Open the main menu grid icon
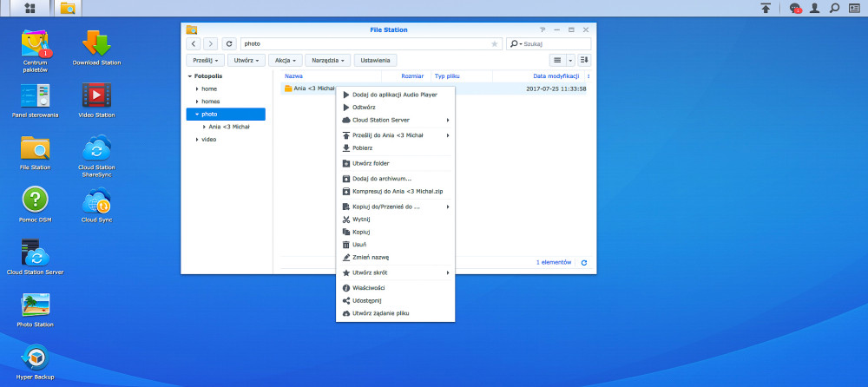 click(x=30, y=8)
